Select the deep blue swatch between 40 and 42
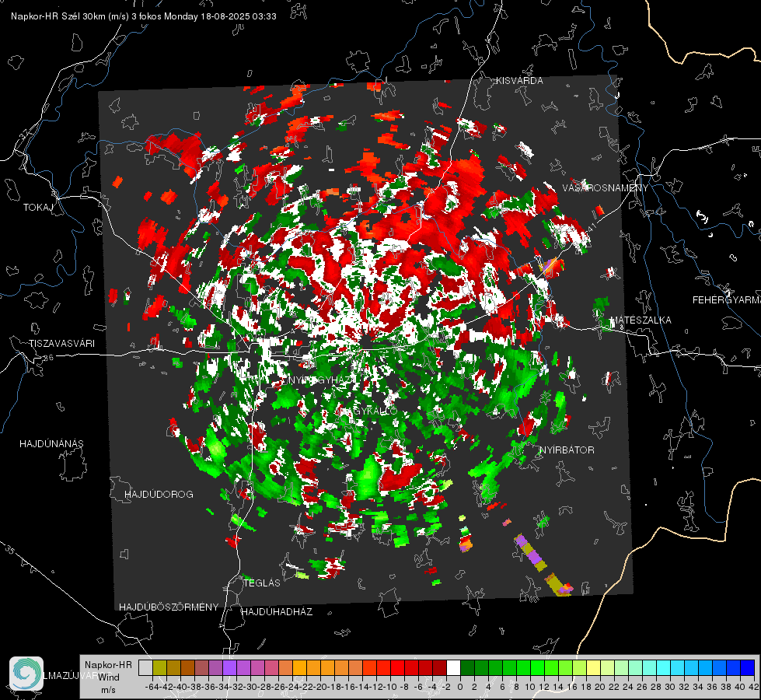This screenshot has height=700, width=761. coord(748,667)
